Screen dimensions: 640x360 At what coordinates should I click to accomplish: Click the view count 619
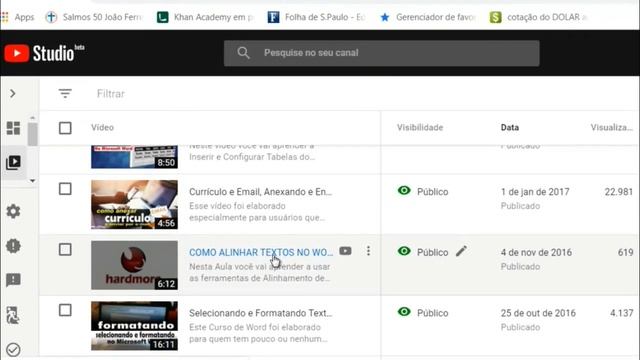coord(625,253)
